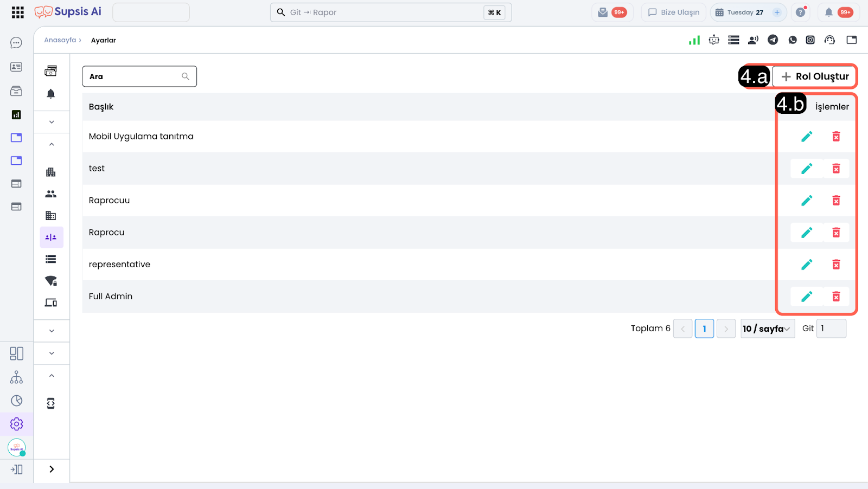Open the Telegram channel icon
The width and height of the screenshot is (868, 489).
[773, 40]
